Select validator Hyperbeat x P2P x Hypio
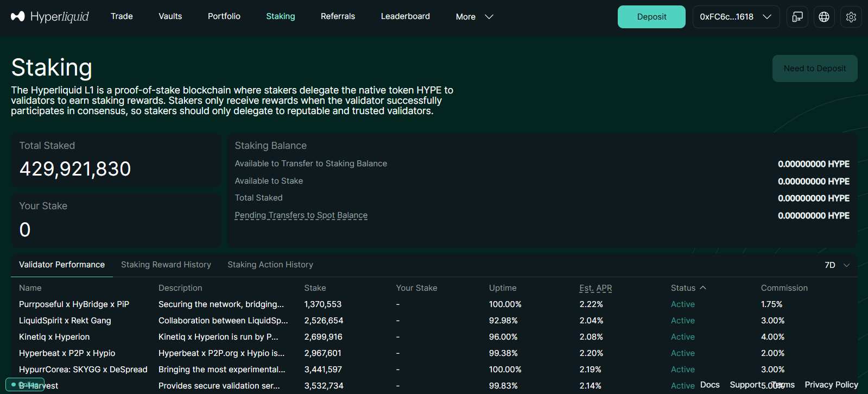Viewport: 868px width, 394px height. tap(67, 353)
